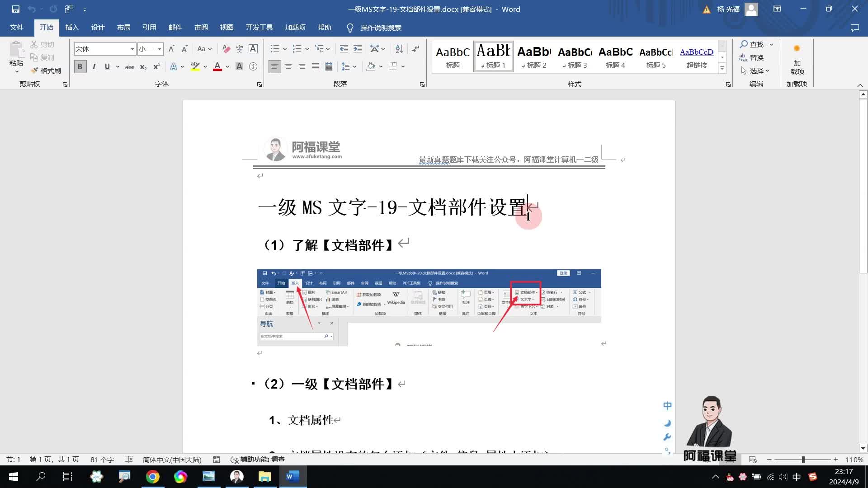
Task: Toggle Underline formatting
Action: click(107, 67)
